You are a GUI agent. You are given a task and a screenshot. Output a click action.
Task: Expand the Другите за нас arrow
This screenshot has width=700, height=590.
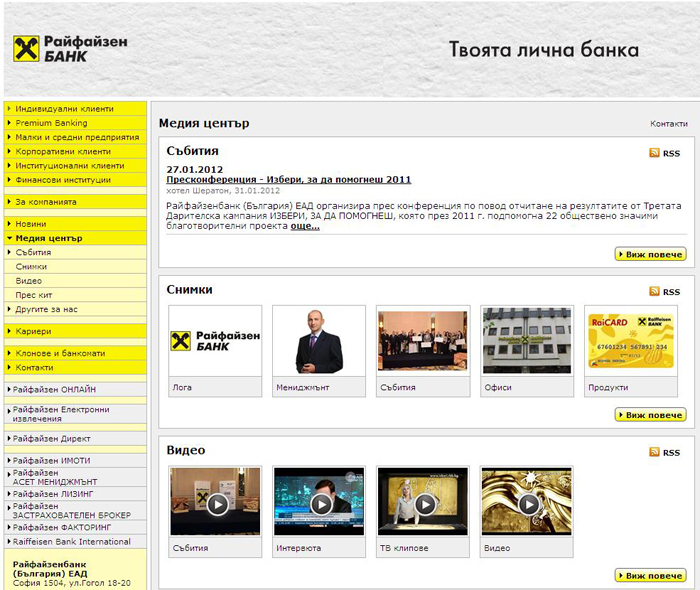pos(9,309)
